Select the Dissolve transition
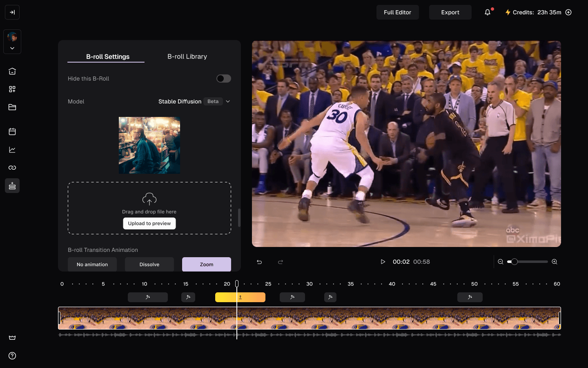The width and height of the screenshot is (588, 368). pos(149,264)
